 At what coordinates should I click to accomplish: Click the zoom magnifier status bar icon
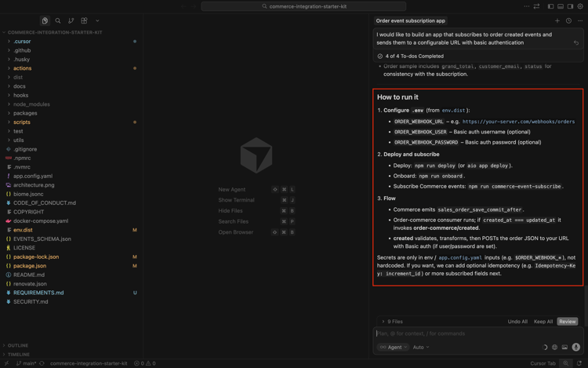click(565, 363)
